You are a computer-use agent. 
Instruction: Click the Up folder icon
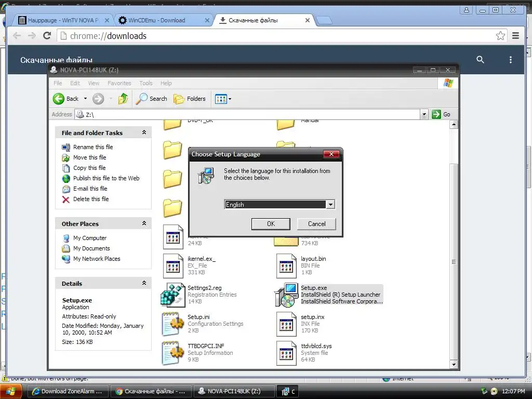(123, 99)
